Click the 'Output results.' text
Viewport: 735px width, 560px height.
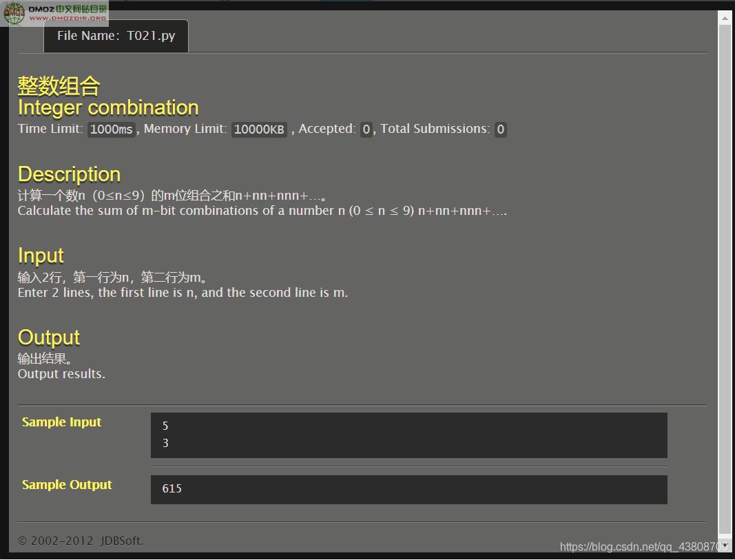(x=61, y=374)
